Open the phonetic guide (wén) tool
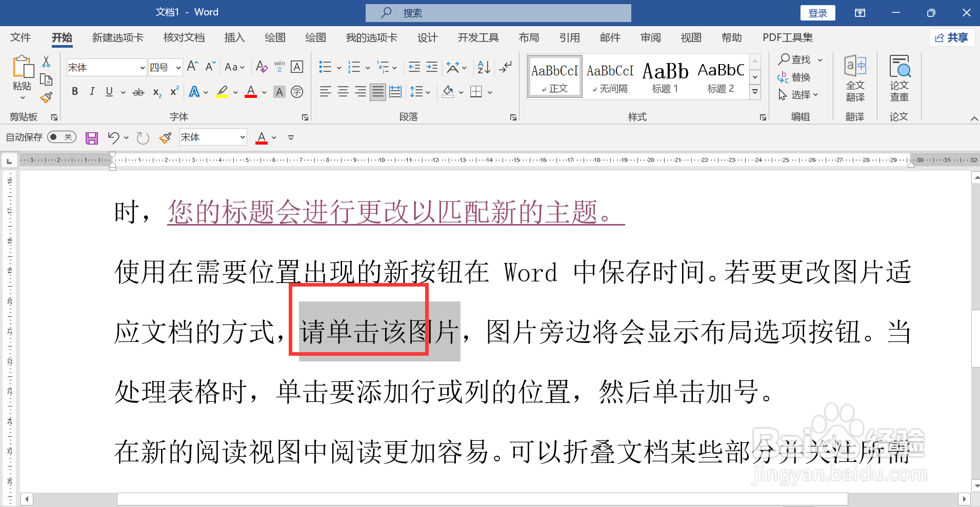980x507 pixels. click(279, 67)
